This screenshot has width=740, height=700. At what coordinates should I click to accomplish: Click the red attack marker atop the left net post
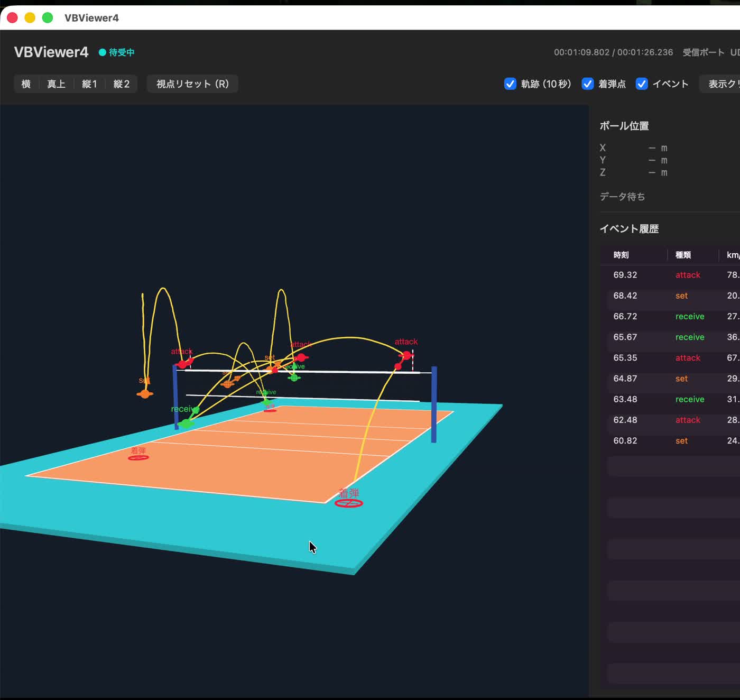183,364
